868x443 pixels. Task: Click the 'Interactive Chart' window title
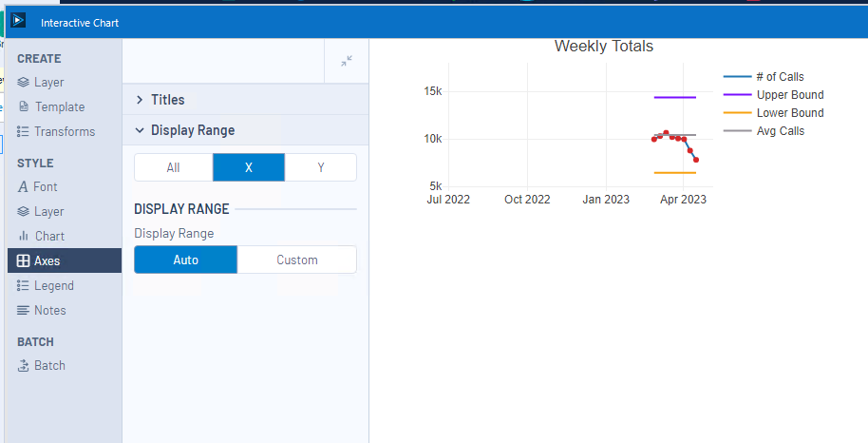(80, 23)
